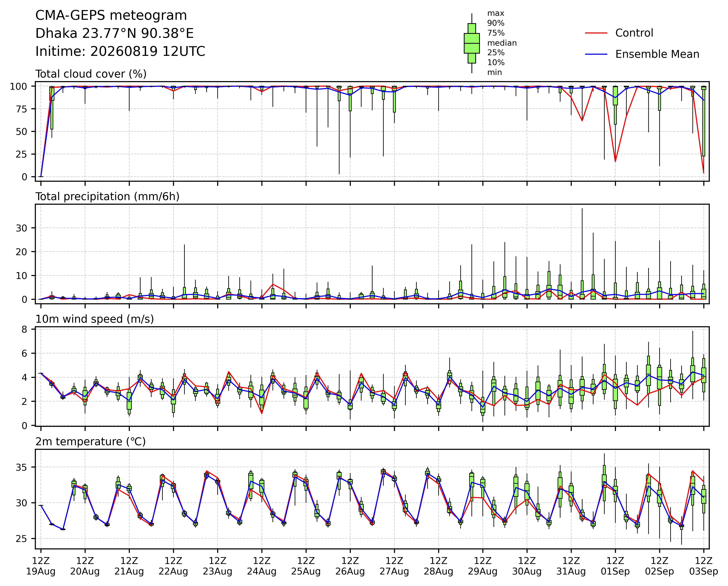Click the 'Dhaka 23.77°N 90.38°E' location line

114,34
